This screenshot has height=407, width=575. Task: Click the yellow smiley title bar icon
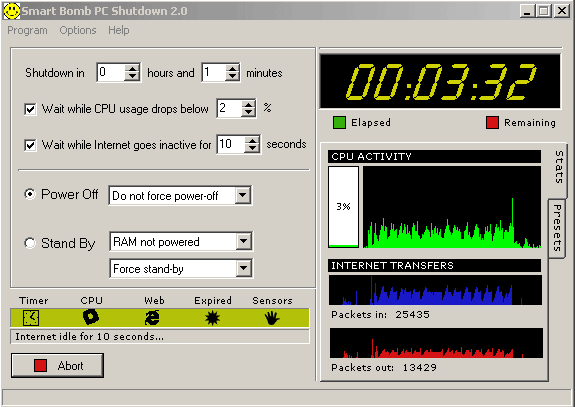click(11, 11)
